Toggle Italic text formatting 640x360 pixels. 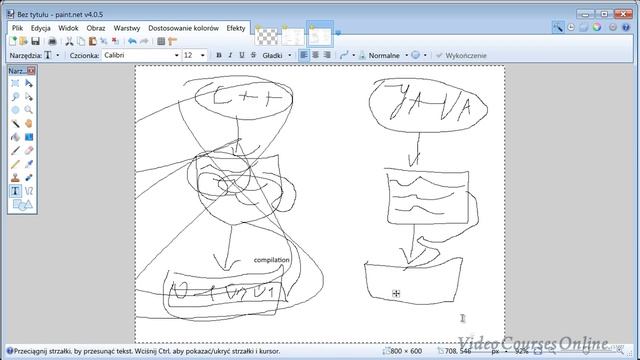[230, 55]
